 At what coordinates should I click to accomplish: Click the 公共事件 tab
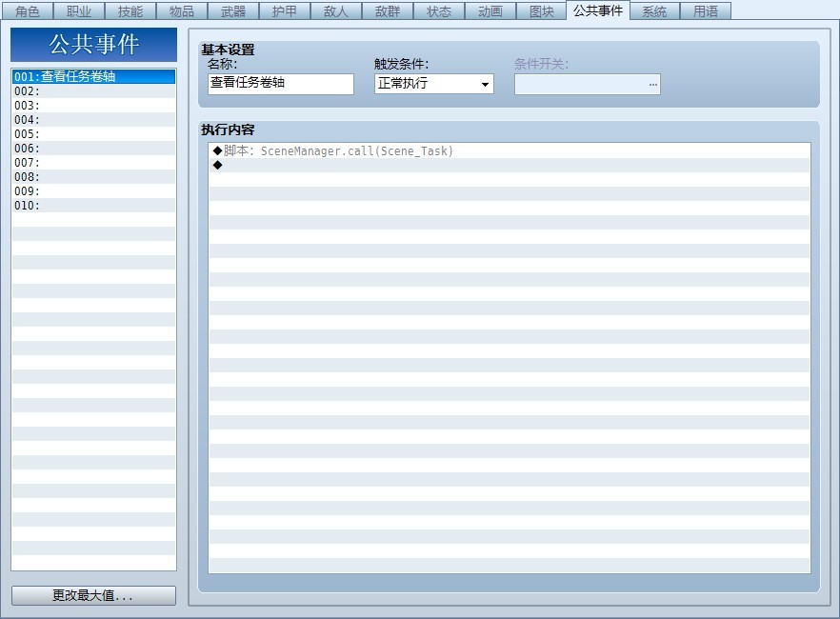pos(598,10)
